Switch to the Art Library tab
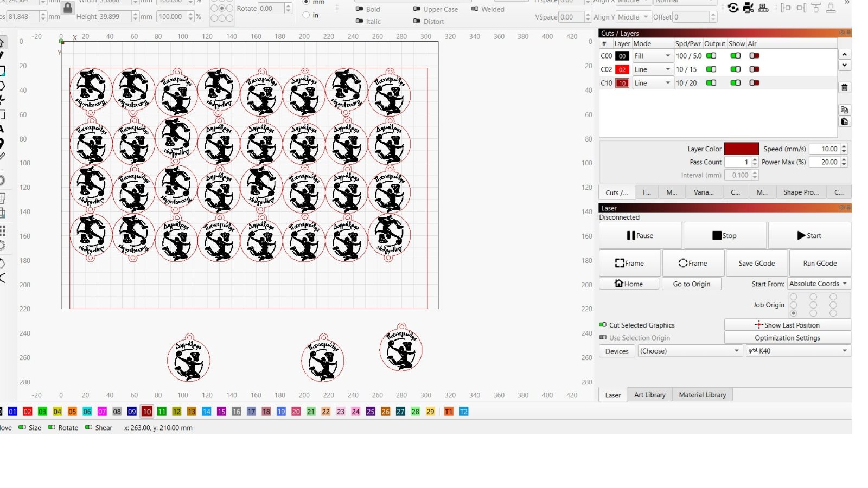Screen dimensions: 868x488 pyautogui.click(x=650, y=395)
